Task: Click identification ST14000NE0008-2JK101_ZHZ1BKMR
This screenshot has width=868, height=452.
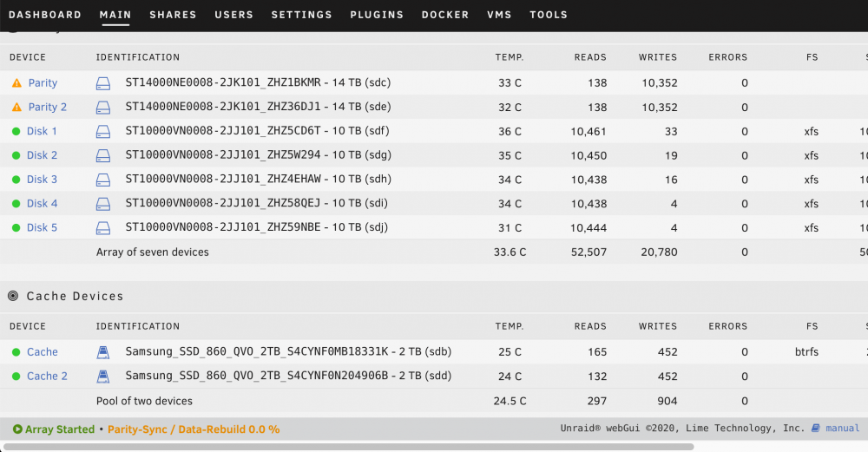Action: 223,82
